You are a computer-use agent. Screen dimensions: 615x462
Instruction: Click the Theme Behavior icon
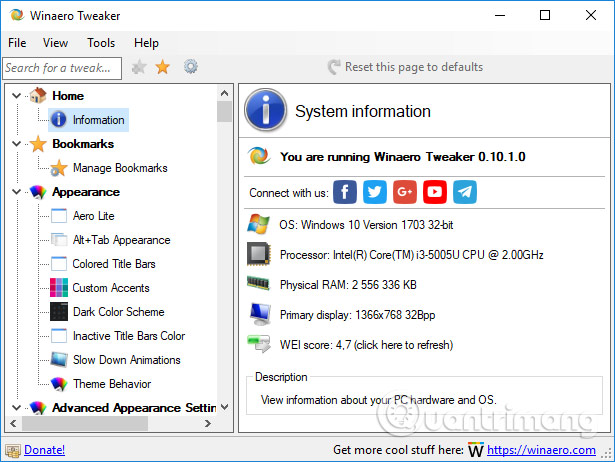pos(59,384)
